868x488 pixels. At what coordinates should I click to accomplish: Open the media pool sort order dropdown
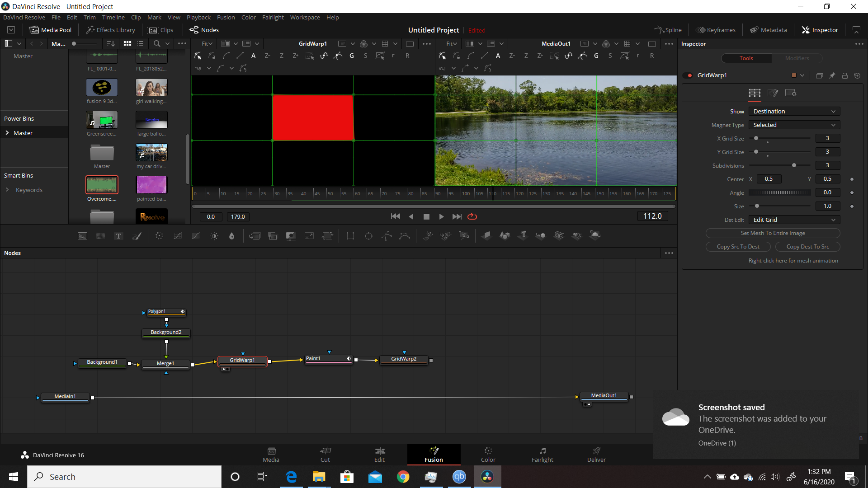(110, 44)
